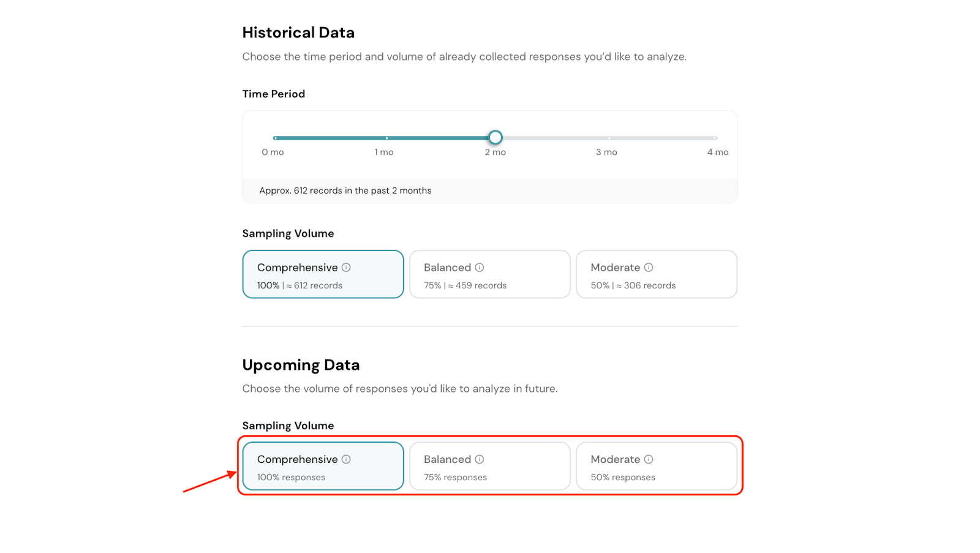Click the Upcoming Data heading
The height and width of the screenshot is (553, 980).
pos(301,365)
